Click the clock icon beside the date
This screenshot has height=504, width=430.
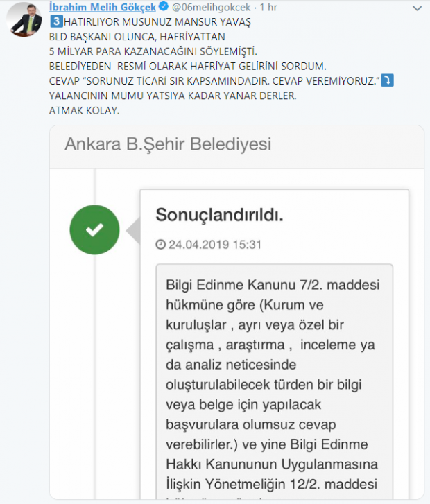[x=160, y=245]
